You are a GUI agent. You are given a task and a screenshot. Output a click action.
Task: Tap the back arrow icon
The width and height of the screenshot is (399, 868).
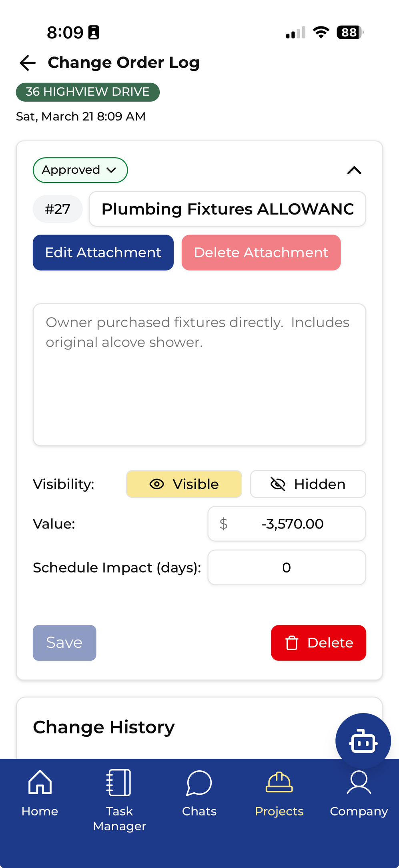[x=28, y=63]
